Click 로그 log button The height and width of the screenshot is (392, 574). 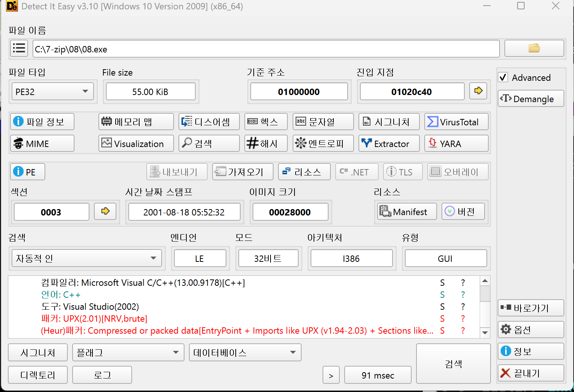[x=102, y=375]
